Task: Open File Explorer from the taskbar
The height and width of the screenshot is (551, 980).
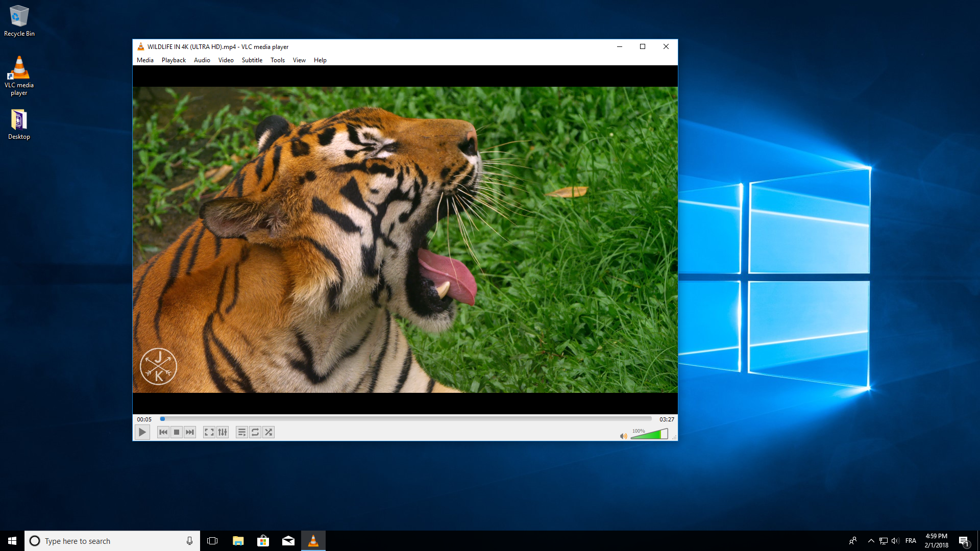Action: click(x=238, y=540)
